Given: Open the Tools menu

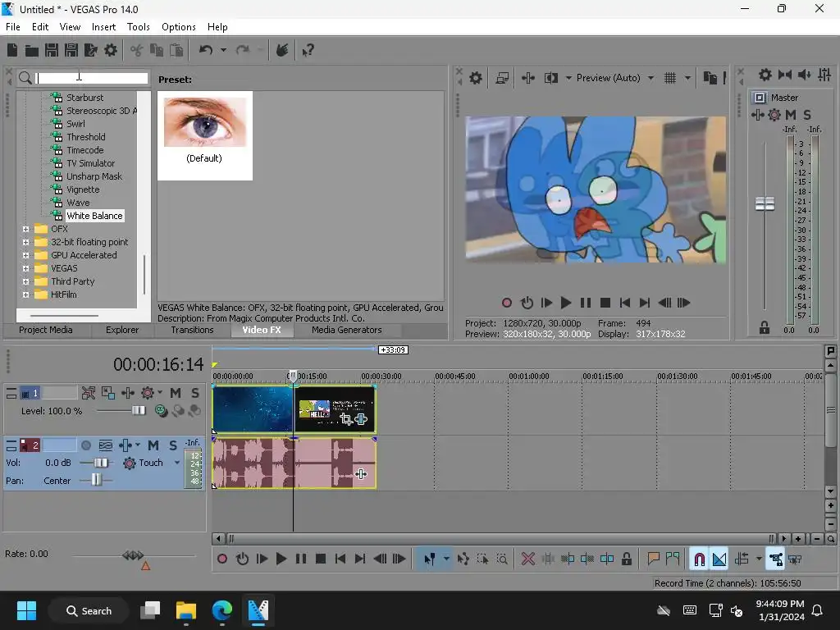Looking at the screenshot, I should [x=138, y=27].
